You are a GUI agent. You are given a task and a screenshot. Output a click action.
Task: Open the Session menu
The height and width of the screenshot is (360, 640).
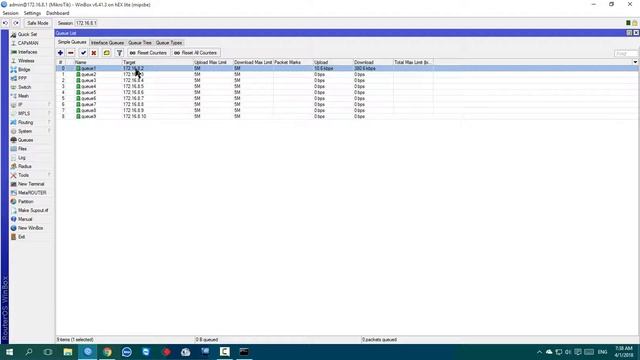pyautogui.click(x=10, y=13)
